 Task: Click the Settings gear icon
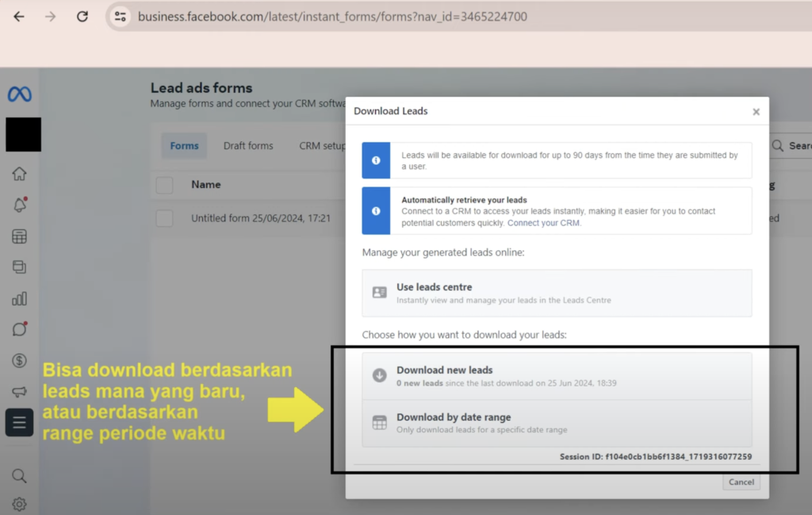[x=20, y=504]
